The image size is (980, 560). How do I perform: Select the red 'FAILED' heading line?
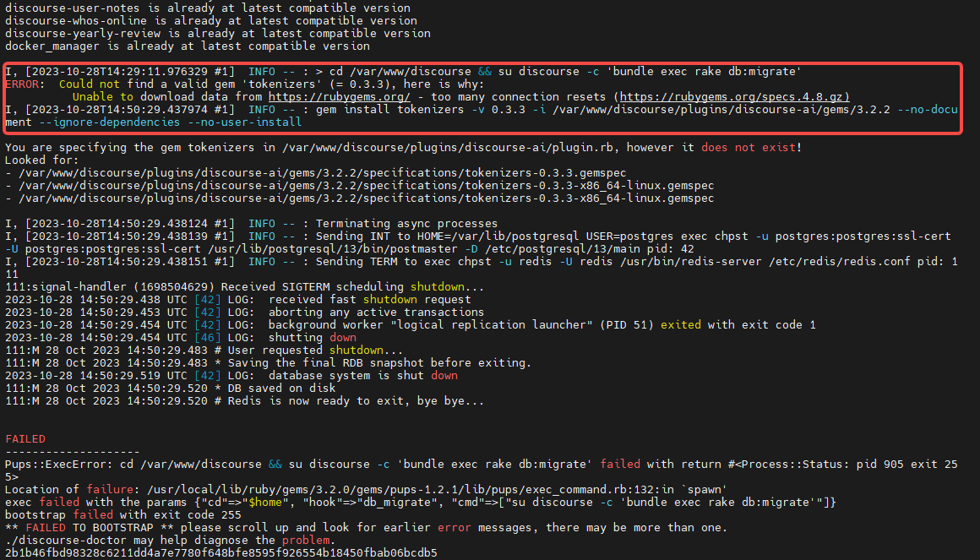[x=25, y=438]
